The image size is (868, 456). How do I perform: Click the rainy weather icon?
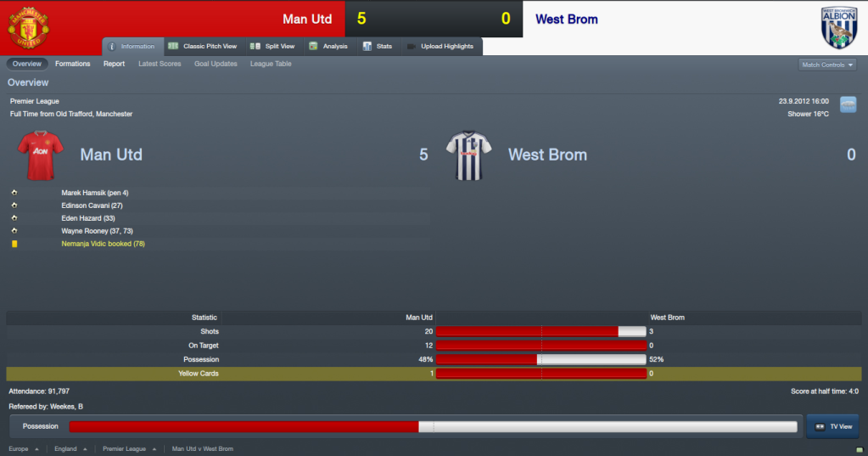[x=848, y=104]
